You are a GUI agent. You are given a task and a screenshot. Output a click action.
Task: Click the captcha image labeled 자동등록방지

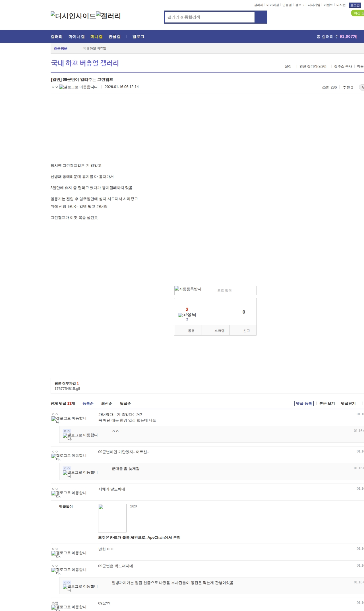(188, 289)
